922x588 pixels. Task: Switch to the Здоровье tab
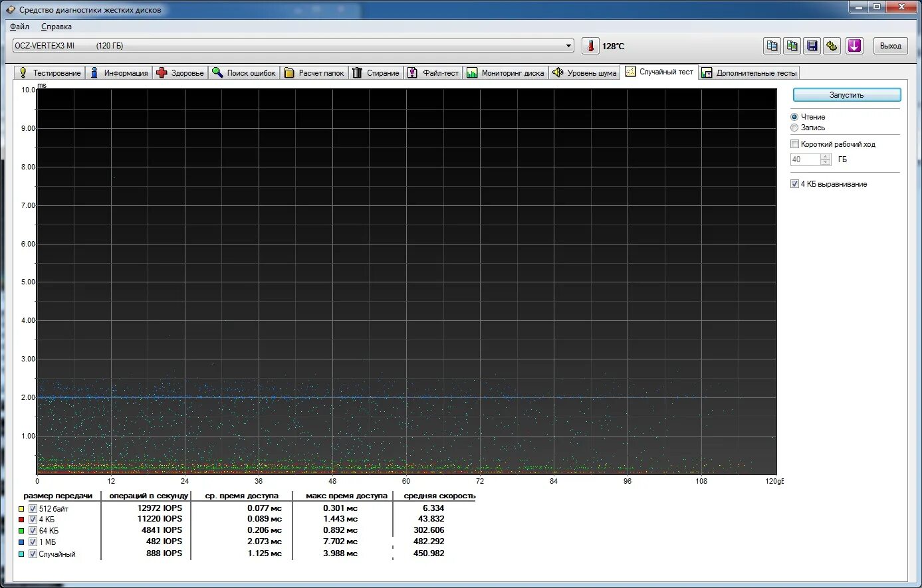[x=180, y=73]
